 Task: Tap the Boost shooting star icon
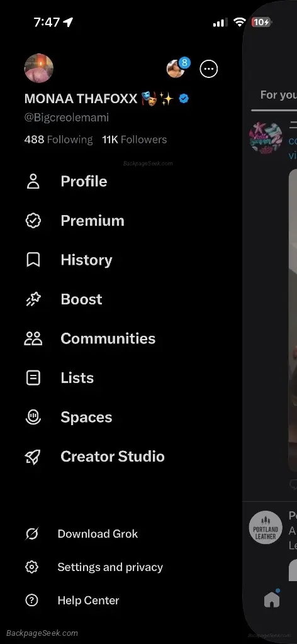pyautogui.click(x=33, y=299)
